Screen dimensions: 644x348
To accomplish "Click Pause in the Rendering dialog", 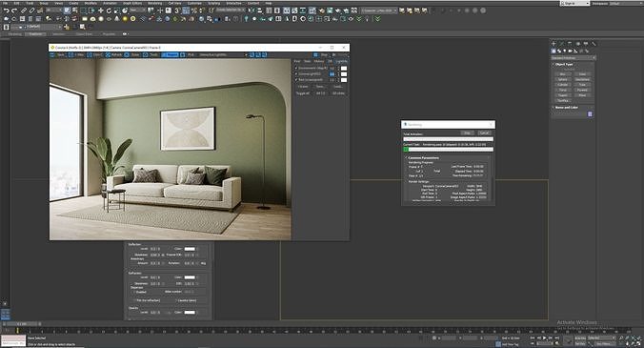I will [x=468, y=133].
